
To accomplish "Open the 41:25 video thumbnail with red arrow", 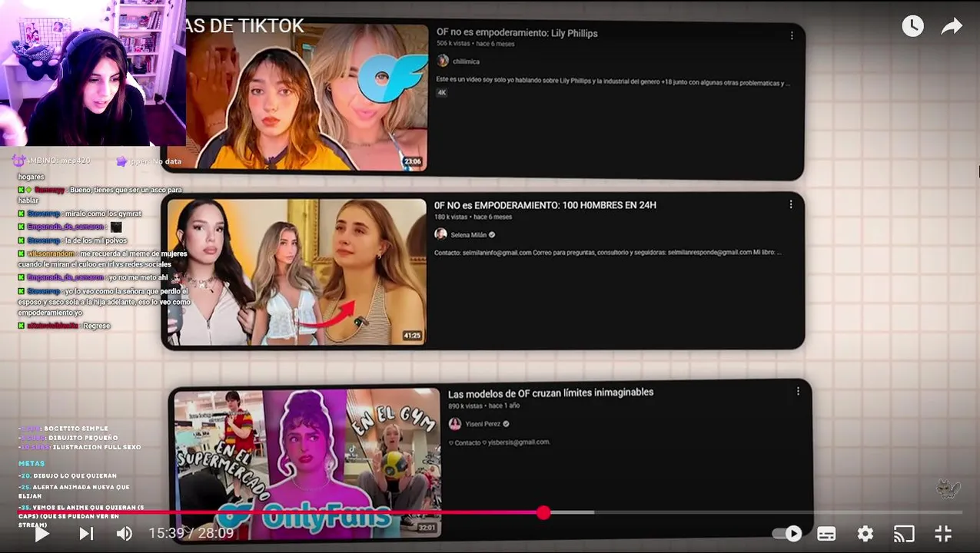I will (297, 272).
